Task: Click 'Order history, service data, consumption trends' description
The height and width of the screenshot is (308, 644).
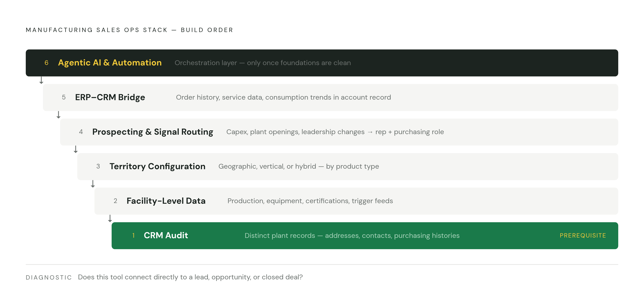Action: click(283, 97)
